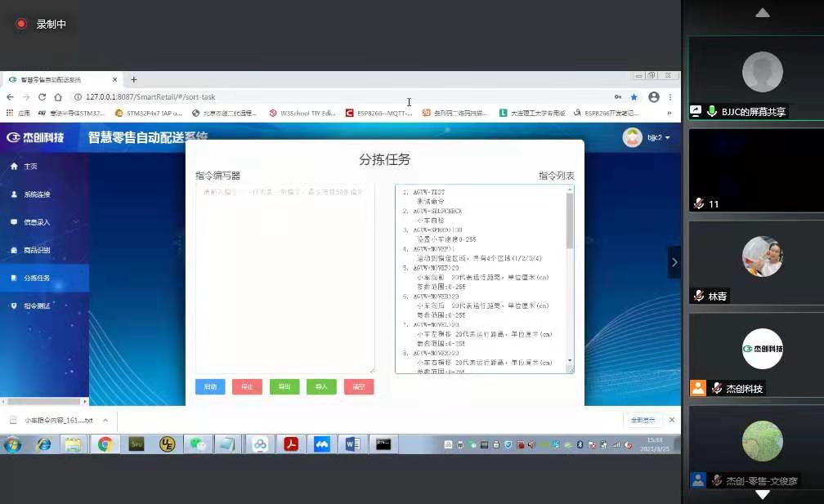The height and width of the screenshot is (504, 824).
Task: Open WeChat from the taskbar
Action: (x=197, y=444)
